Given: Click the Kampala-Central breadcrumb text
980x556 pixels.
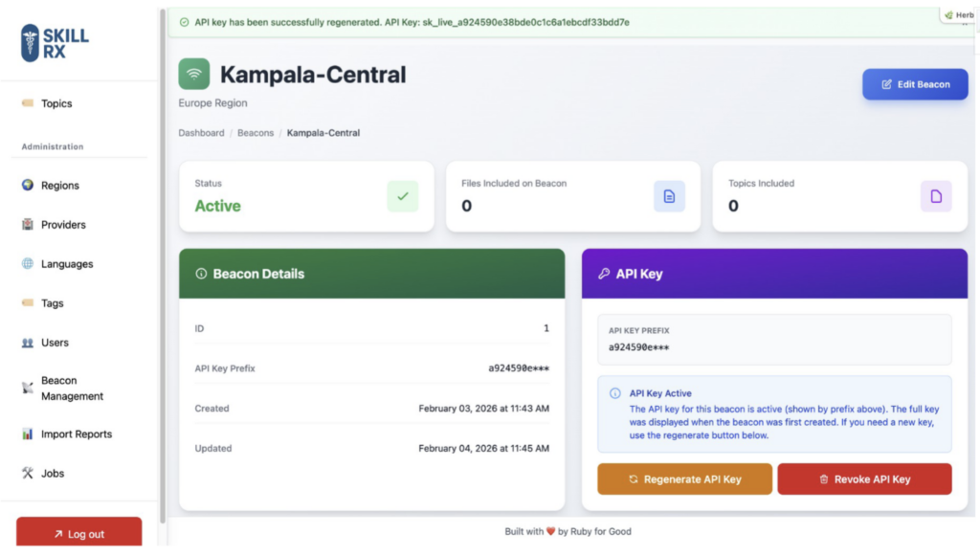Looking at the screenshot, I should point(323,132).
